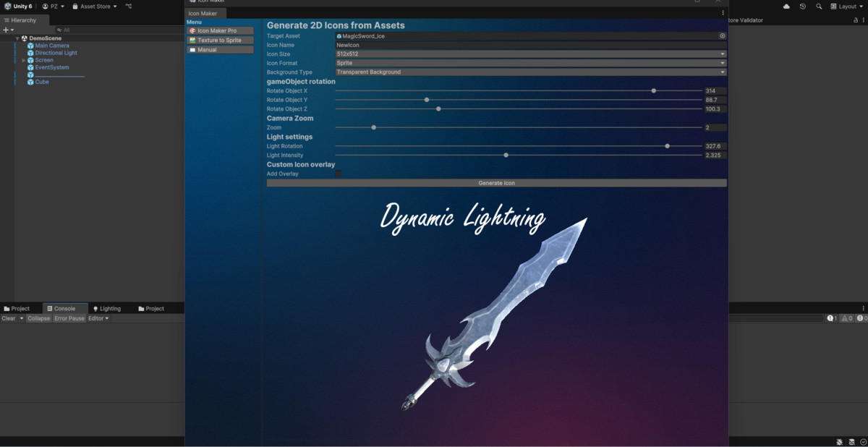This screenshot has height=447, width=868.
Task: Collapse the DemoScene tree arrow
Action: (17, 38)
